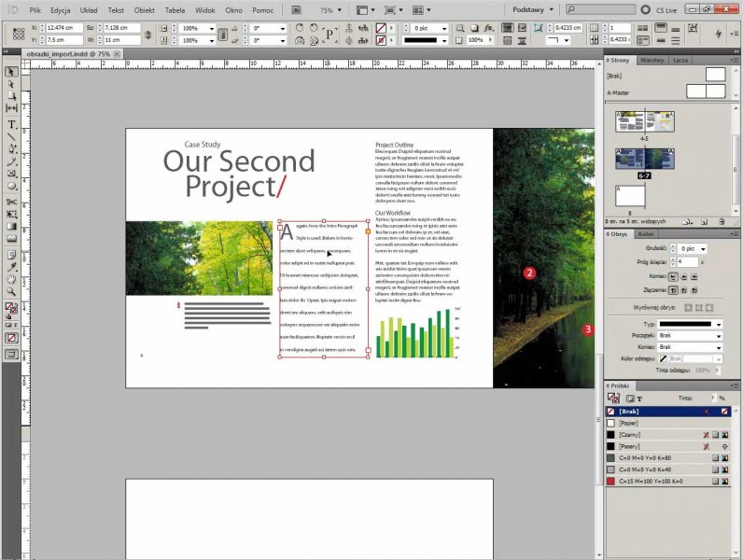Toggle formatting affects text in Próbki
743x560 pixels.
click(x=638, y=398)
